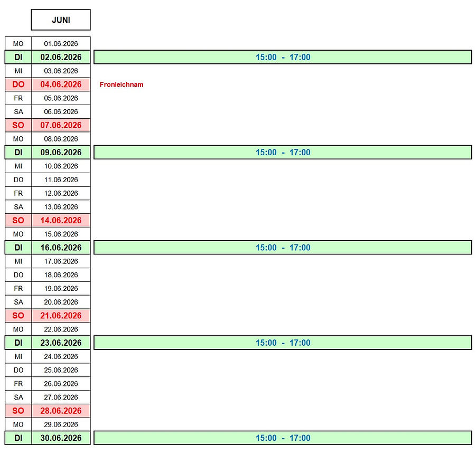This screenshot has width=476, height=454.
Task: Select date cell 06.06.2026
Action: [x=61, y=112]
